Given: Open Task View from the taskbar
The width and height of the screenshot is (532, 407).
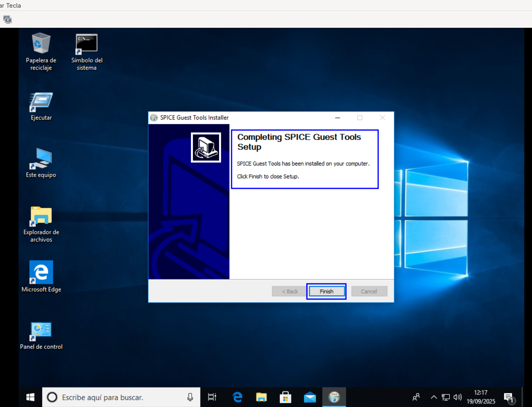Looking at the screenshot, I should pyautogui.click(x=212, y=397).
